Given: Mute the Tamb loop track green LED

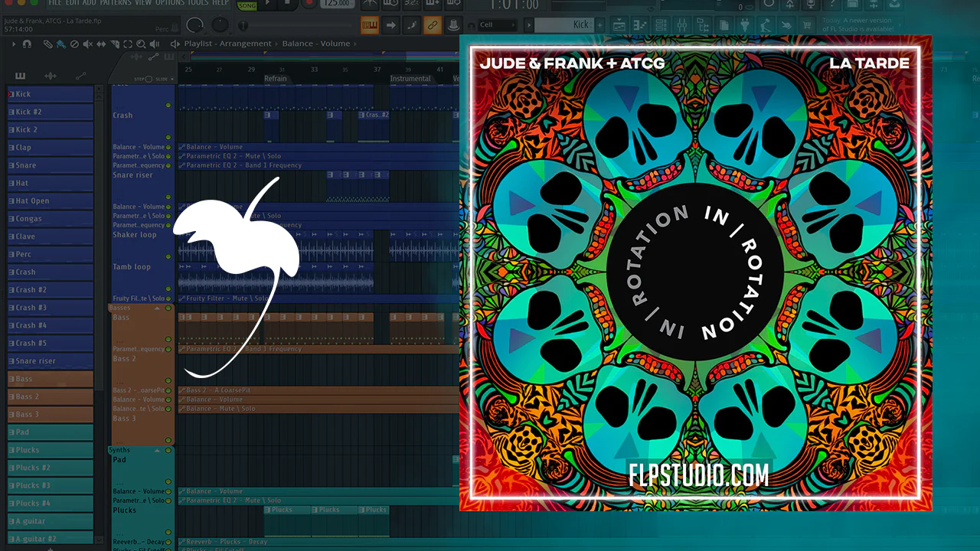Looking at the screenshot, I should click(168, 289).
